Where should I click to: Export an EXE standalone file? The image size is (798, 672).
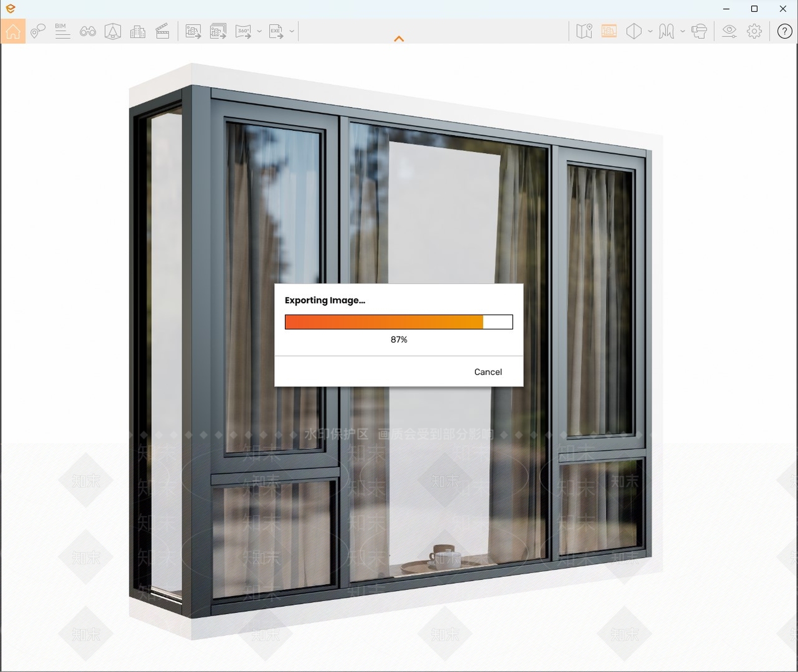coord(276,31)
